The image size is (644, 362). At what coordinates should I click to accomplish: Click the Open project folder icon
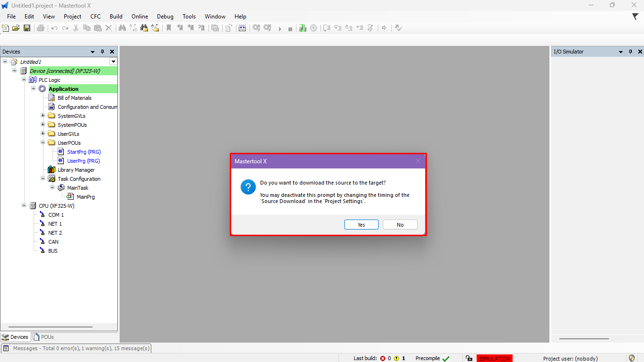(x=16, y=28)
